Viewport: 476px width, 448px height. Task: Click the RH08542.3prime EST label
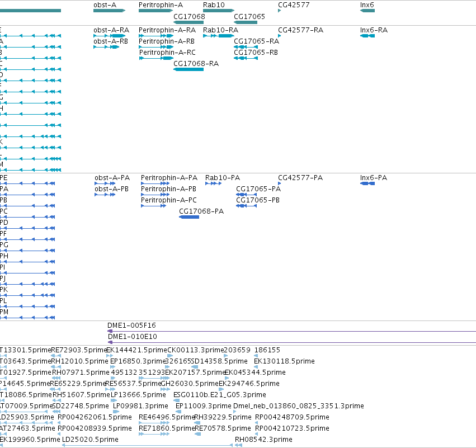coord(263,440)
